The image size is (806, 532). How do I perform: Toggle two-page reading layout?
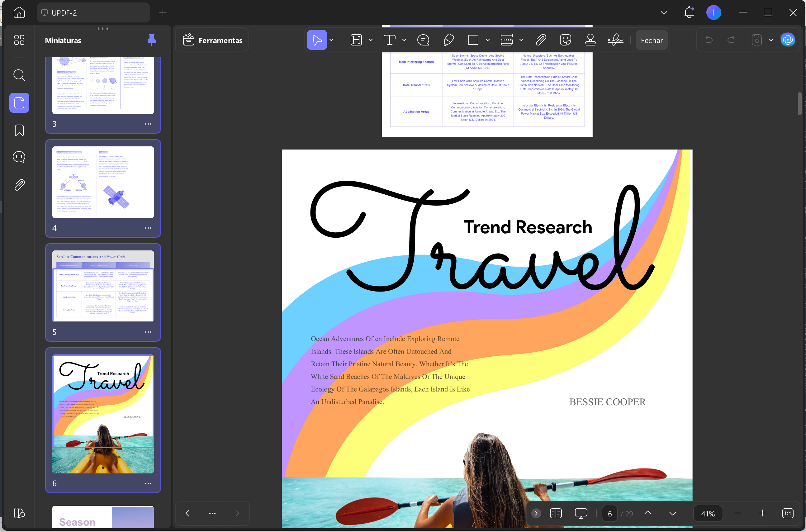pos(556,513)
